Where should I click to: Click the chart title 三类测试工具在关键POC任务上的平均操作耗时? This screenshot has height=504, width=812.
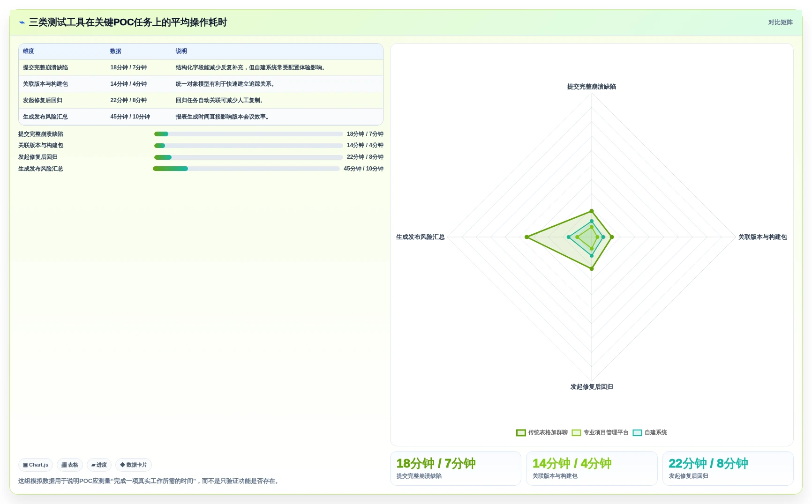coord(128,22)
